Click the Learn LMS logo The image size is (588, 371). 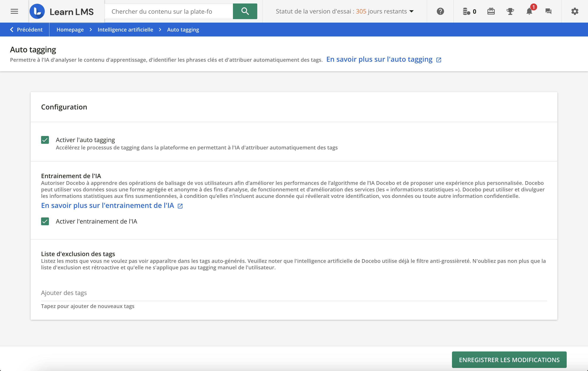[62, 11]
